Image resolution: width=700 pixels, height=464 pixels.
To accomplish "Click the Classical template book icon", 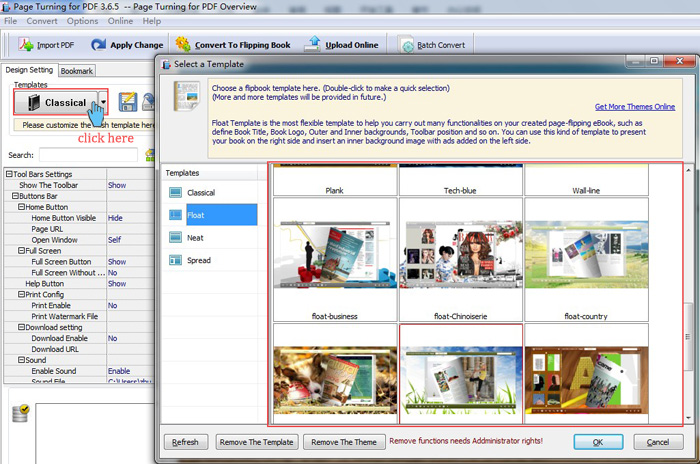I will click(34, 102).
